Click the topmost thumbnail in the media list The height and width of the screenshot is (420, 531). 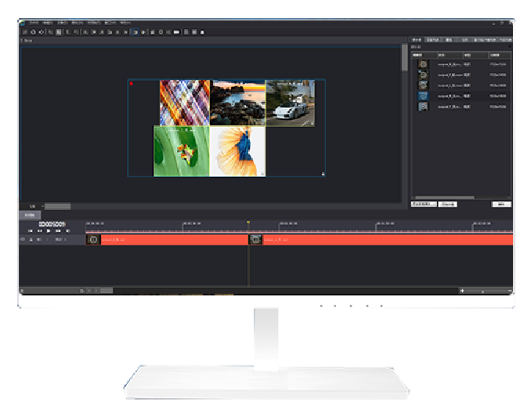423,64
